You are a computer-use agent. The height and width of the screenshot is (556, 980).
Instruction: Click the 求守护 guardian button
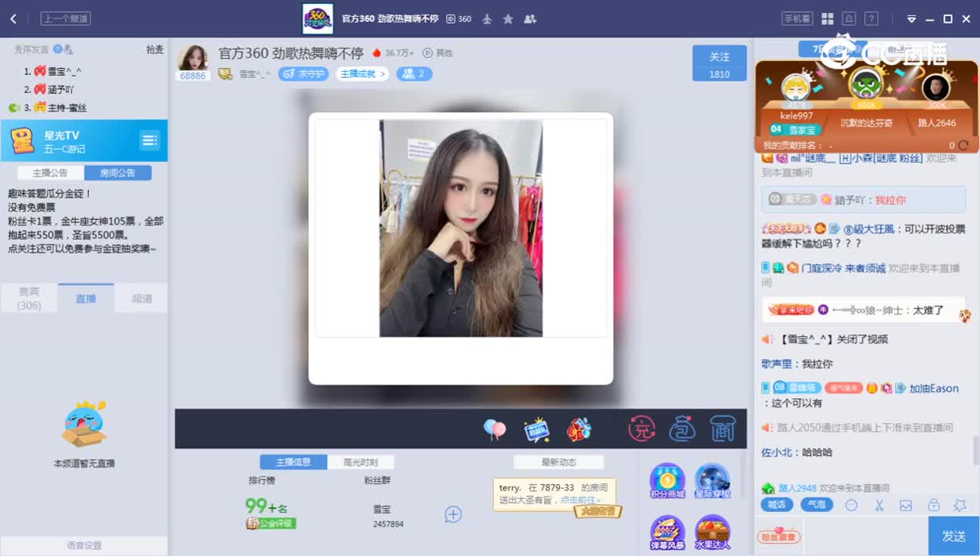pos(303,74)
